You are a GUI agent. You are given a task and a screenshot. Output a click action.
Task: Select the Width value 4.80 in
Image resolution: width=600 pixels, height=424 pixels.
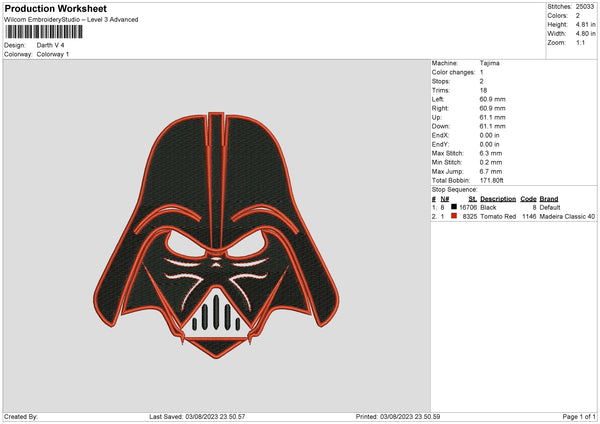coord(585,34)
